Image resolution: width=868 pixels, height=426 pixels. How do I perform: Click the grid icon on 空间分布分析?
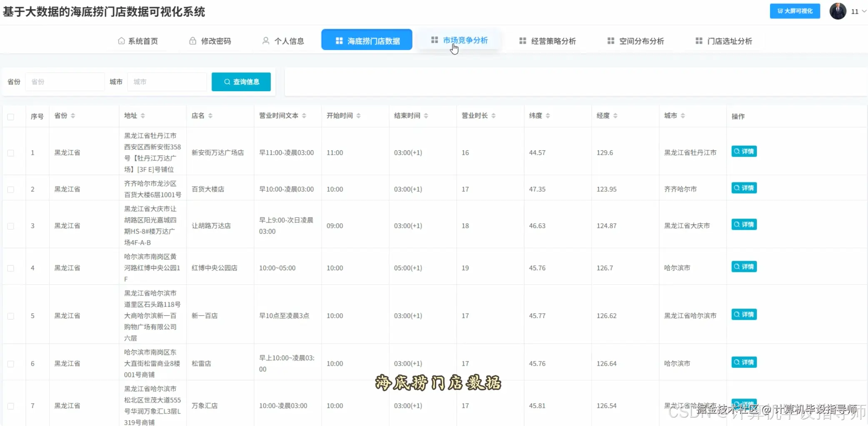611,40
